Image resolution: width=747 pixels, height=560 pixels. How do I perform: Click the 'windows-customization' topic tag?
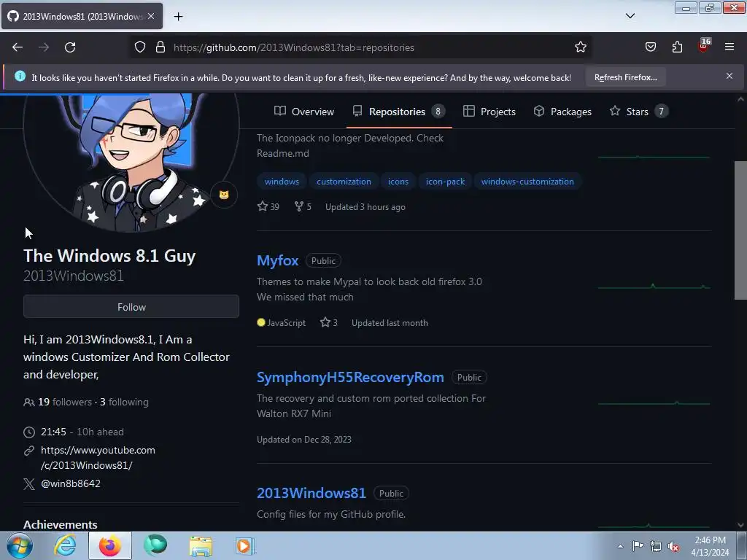point(527,182)
